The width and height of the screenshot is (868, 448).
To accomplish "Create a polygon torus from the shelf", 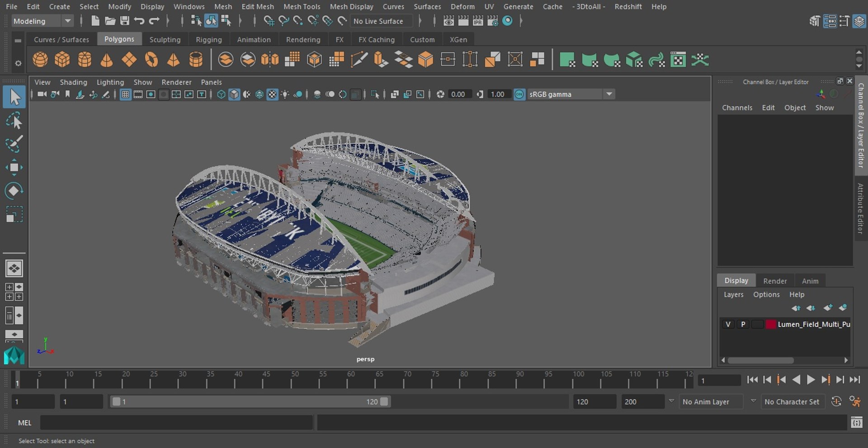I will pyautogui.click(x=151, y=60).
